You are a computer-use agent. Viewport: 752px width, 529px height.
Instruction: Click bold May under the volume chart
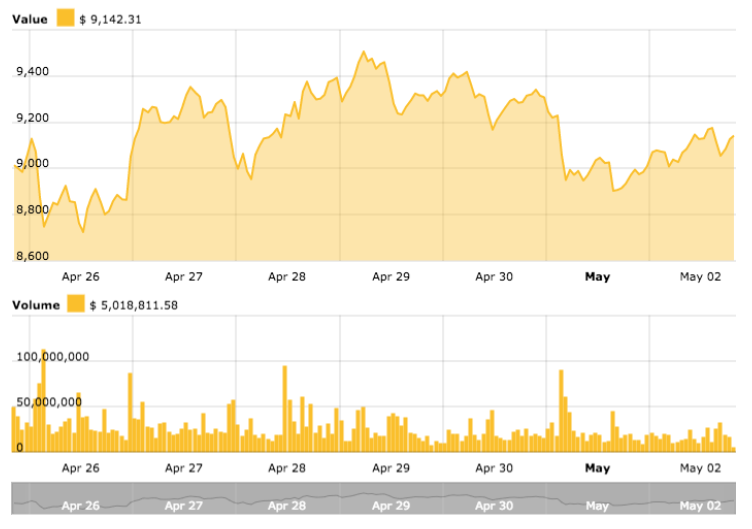[x=598, y=468]
